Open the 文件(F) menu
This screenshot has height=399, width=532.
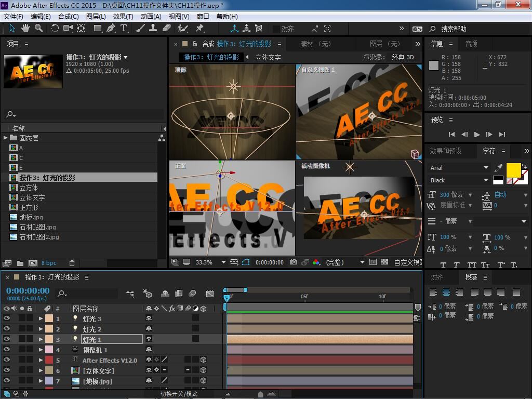tap(13, 16)
